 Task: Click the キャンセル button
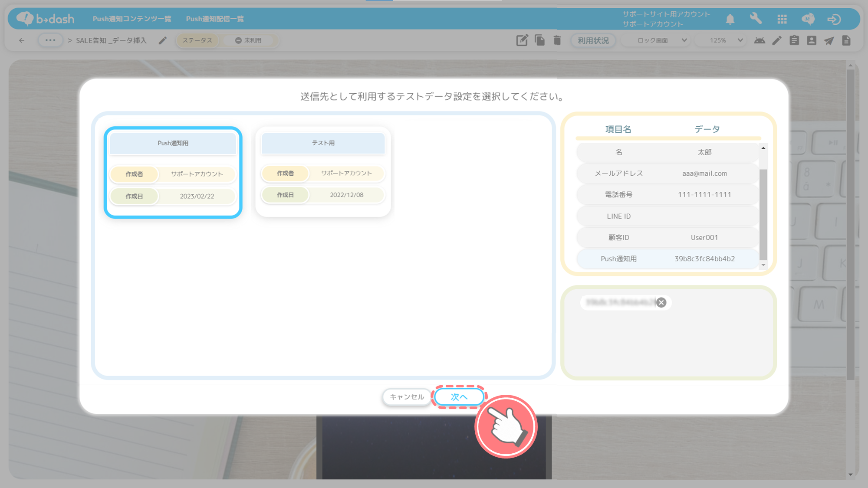click(x=407, y=396)
